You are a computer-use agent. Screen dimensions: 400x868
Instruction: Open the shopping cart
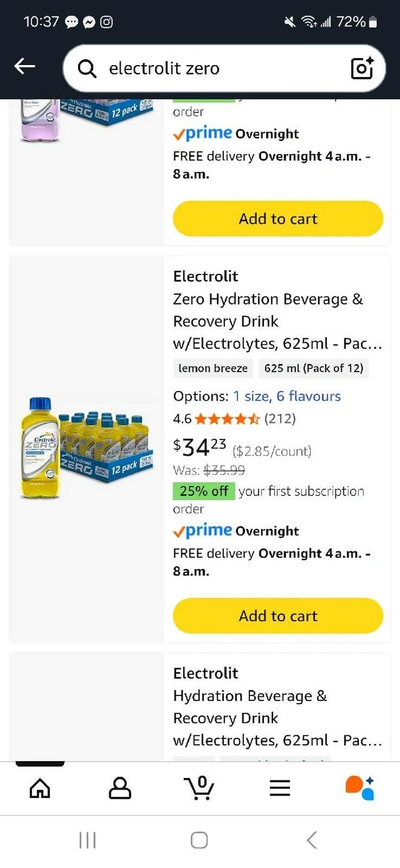point(200,788)
